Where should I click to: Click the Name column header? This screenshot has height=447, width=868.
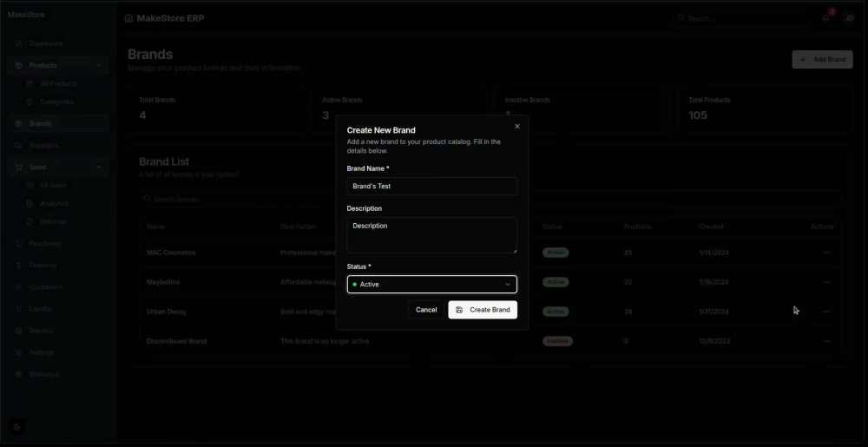(155, 227)
